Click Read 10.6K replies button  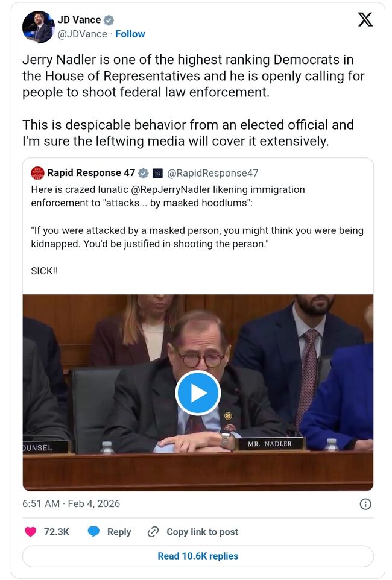coord(198,556)
